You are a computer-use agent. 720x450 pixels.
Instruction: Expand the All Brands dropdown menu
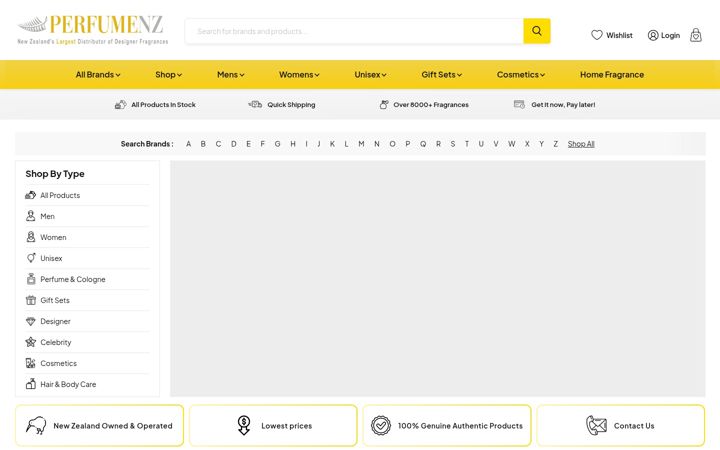pyautogui.click(x=98, y=74)
